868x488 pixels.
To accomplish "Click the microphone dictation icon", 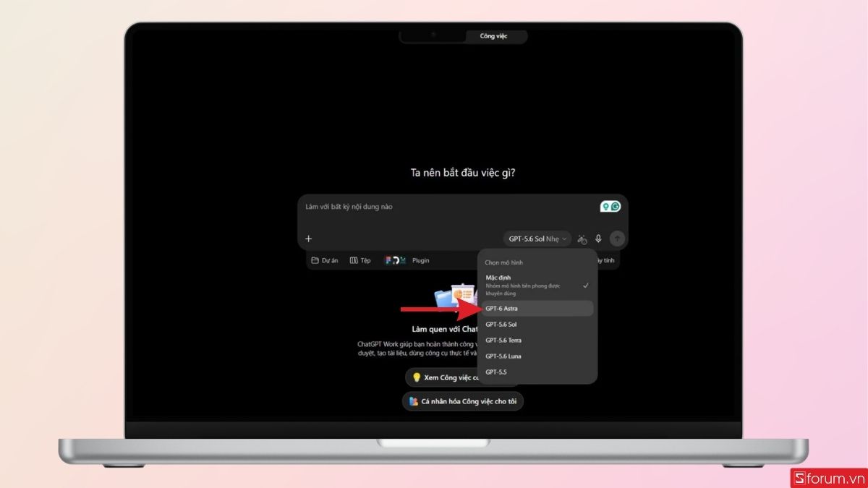I will pyautogui.click(x=598, y=239).
